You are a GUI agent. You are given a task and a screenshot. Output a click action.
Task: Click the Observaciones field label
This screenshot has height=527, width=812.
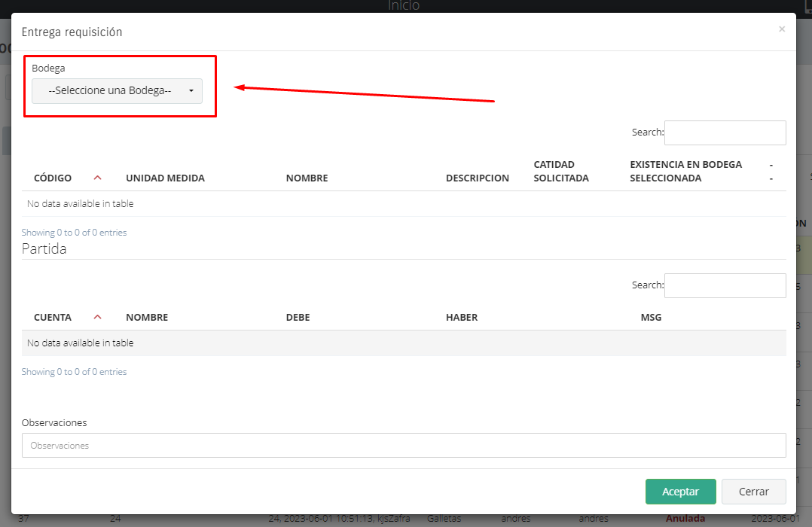[54, 422]
